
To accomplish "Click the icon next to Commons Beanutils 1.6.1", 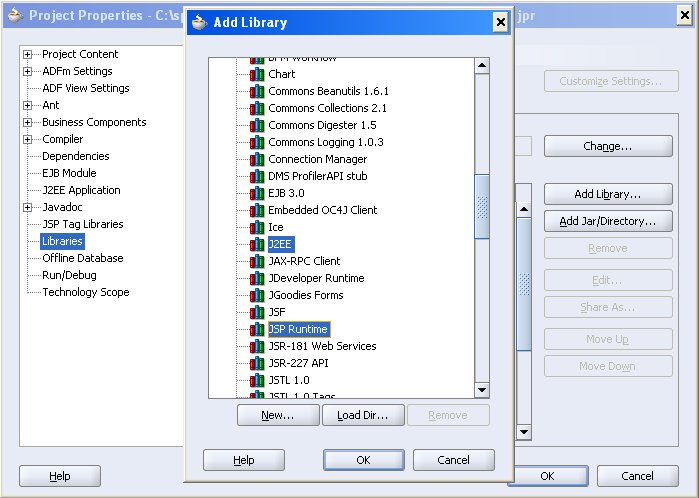I will coord(257,91).
